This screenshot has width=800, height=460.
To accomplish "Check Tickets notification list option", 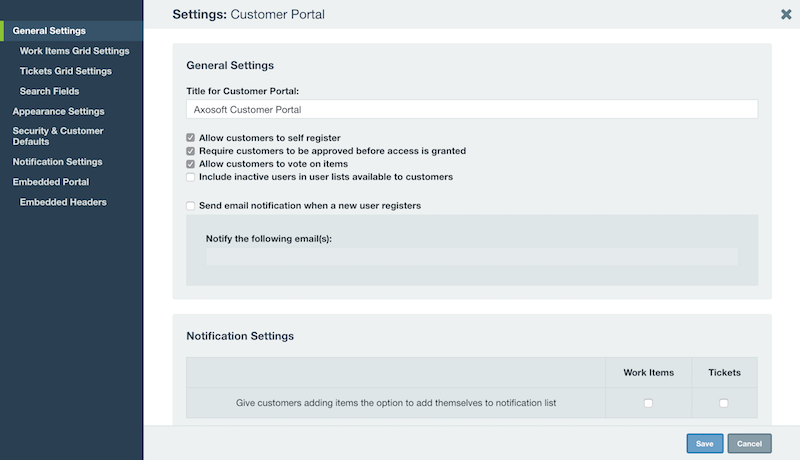I will pyautogui.click(x=723, y=403).
